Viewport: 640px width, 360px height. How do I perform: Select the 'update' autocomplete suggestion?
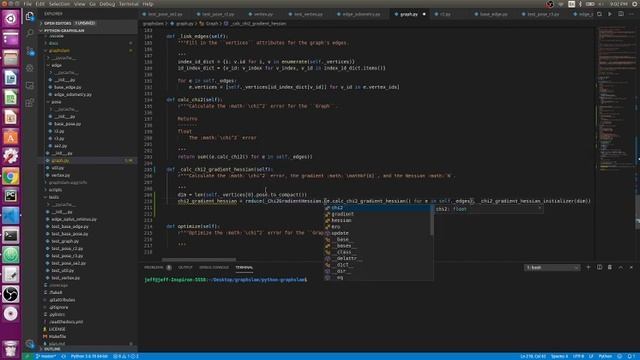(x=378, y=233)
